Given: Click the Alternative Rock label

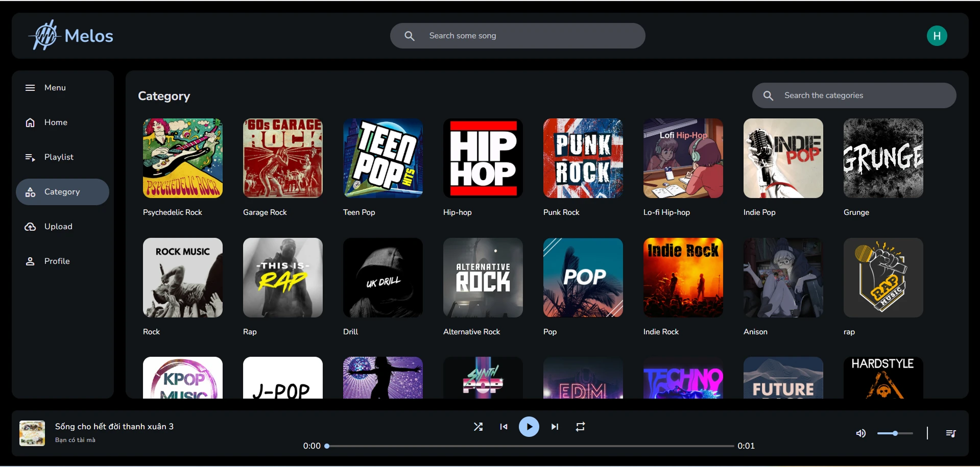Looking at the screenshot, I should coord(471,332).
